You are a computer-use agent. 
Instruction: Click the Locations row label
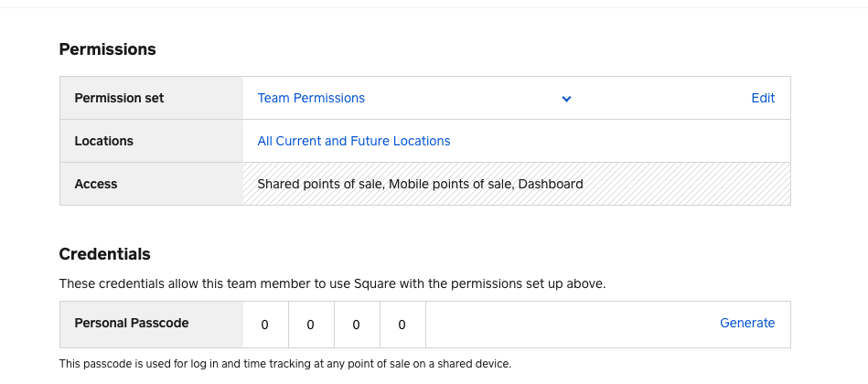(x=103, y=141)
